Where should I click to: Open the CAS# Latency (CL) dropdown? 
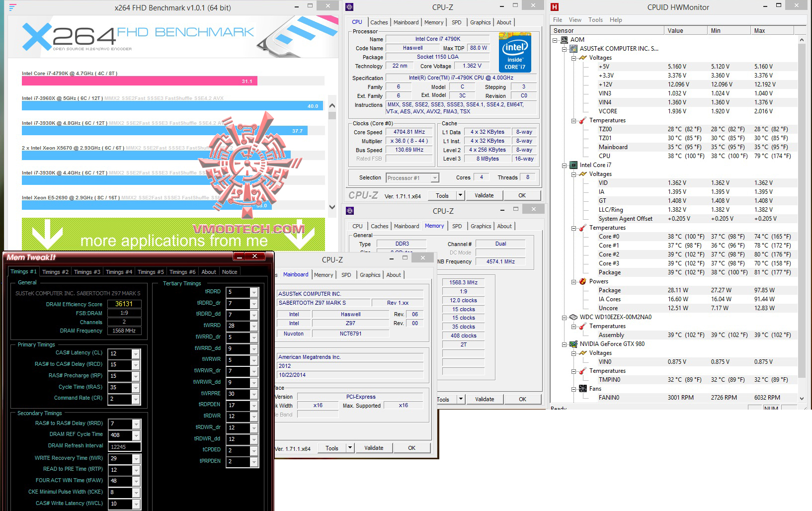click(136, 354)
